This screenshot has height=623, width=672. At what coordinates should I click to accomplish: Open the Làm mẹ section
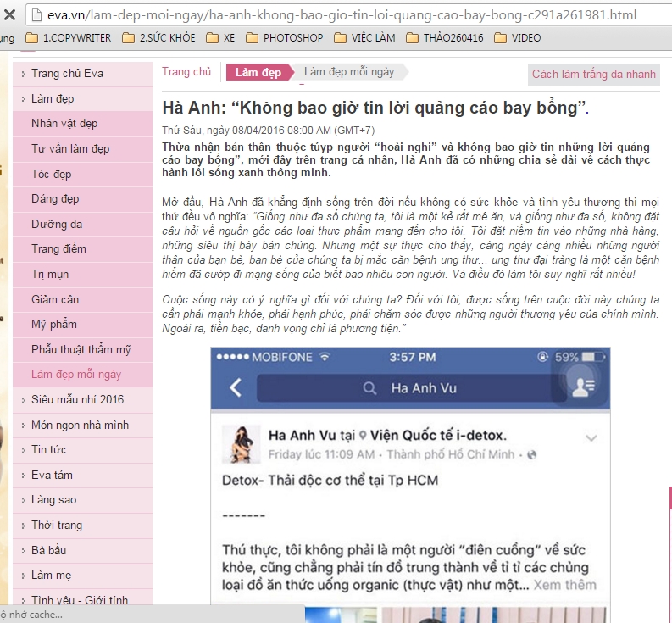[83, 576]
